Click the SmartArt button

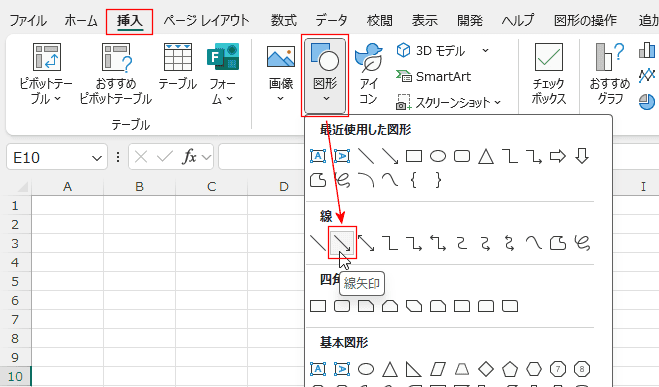pyautogui.click(x=434, y=76)
